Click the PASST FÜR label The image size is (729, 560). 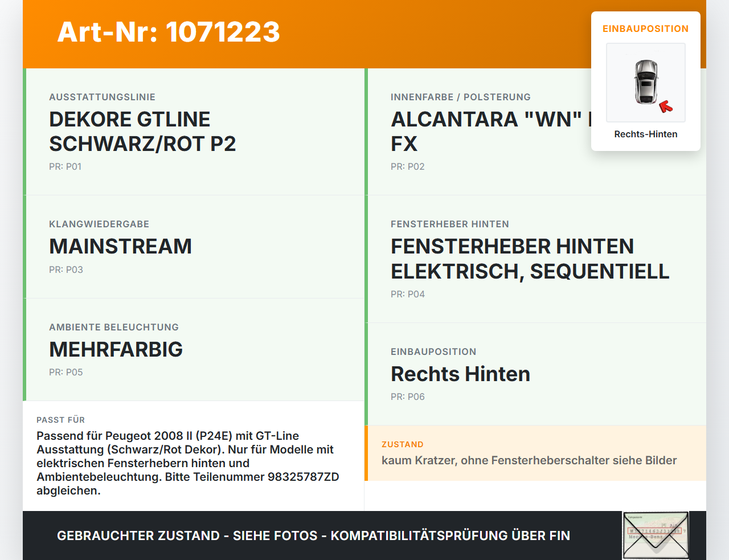(60, 420)
